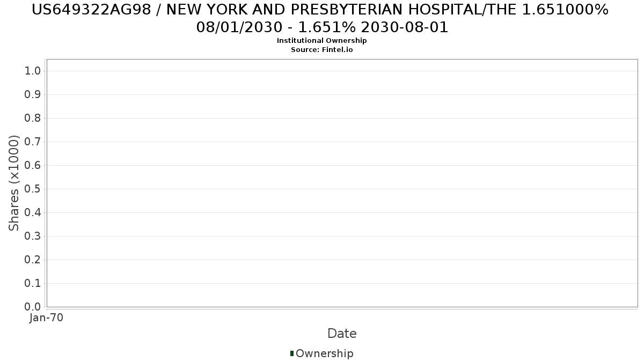Viewport: 644px width, 362px height.
Task: Click the 0.2 y-axis tick label
Action: (33, 260)
